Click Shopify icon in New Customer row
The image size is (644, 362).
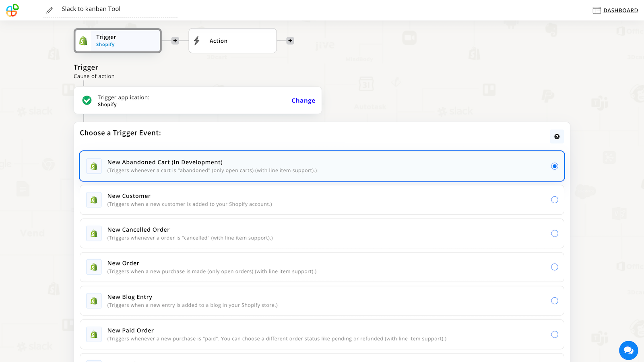94,200
